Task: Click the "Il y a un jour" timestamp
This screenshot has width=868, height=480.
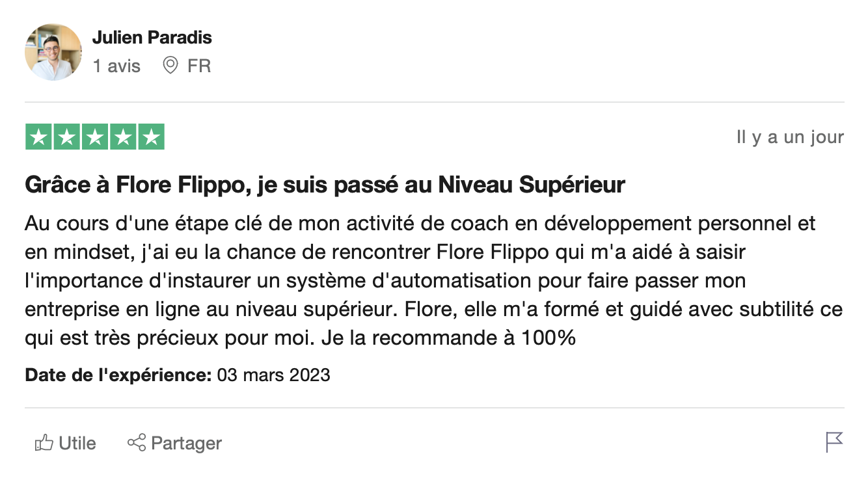Action: (x=790, y=137)
